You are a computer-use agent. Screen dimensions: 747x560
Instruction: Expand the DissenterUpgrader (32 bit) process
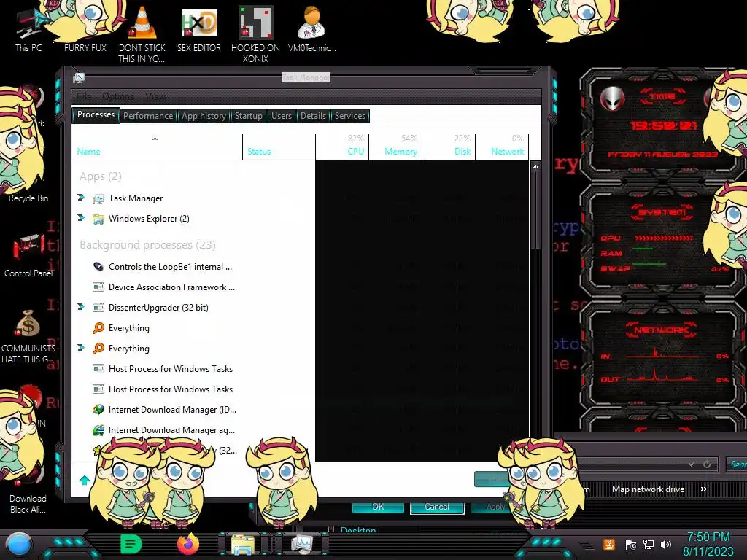[81, 307]
